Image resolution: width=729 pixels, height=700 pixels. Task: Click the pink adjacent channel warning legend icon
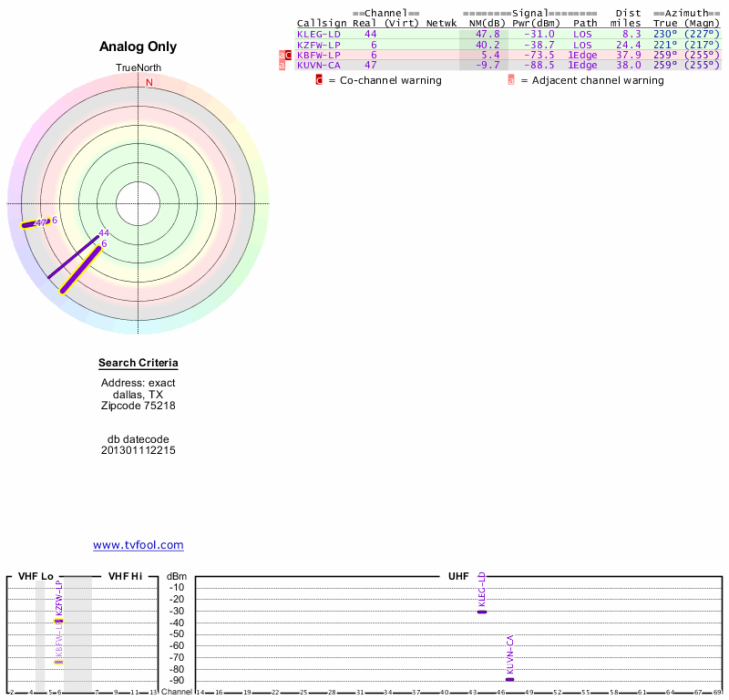point(511,80)
